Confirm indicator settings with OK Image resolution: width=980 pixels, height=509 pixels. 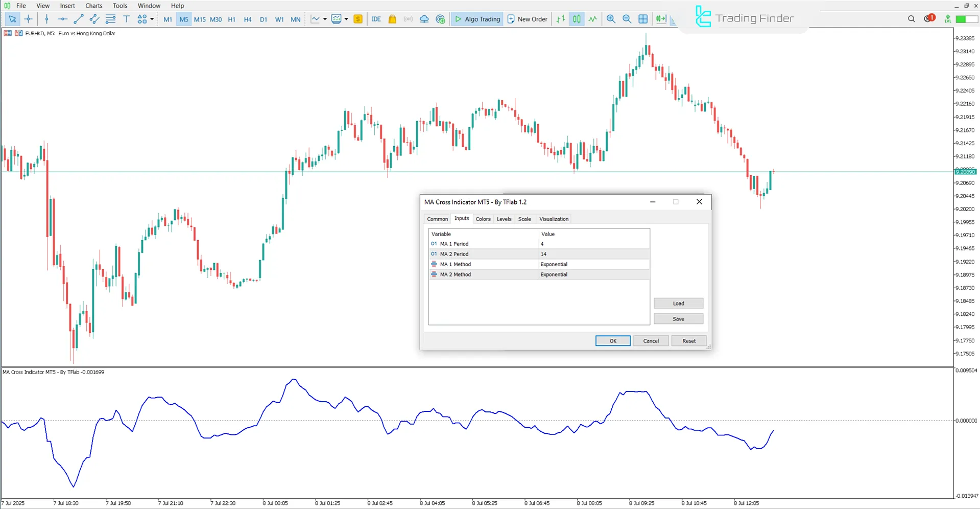(612, 341)
